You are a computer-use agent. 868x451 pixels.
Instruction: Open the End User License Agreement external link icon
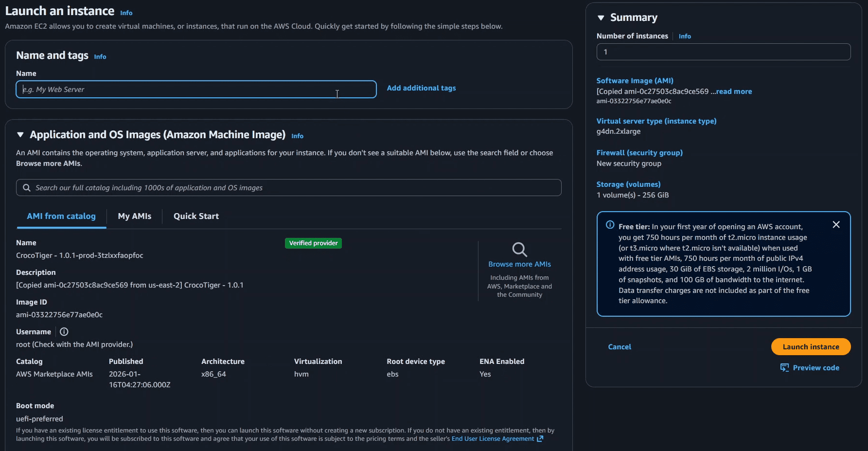540,438
